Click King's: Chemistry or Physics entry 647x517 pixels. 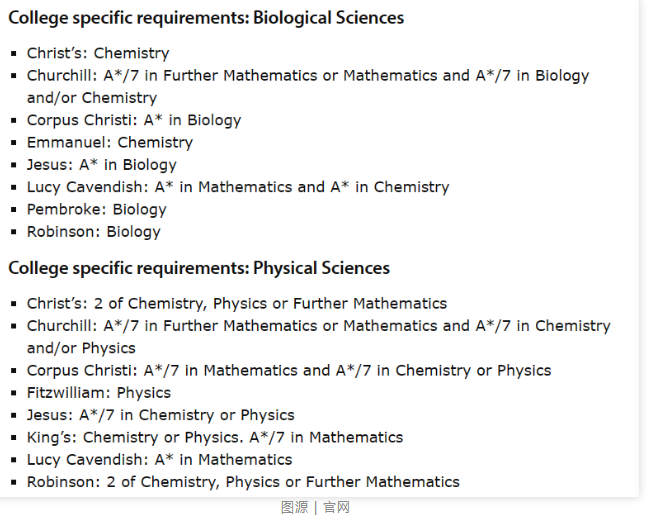click(x=215, y=437)
